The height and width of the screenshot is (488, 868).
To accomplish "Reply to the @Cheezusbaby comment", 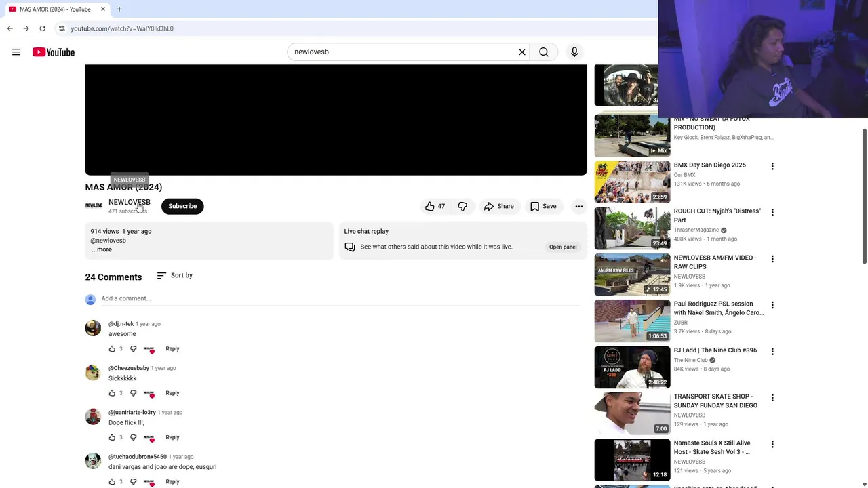I will click(x=172, y=393).
